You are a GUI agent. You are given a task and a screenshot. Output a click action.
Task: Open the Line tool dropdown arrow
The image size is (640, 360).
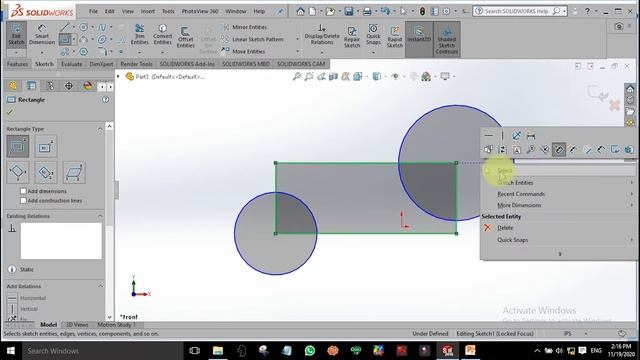click(x=73, y=27)
